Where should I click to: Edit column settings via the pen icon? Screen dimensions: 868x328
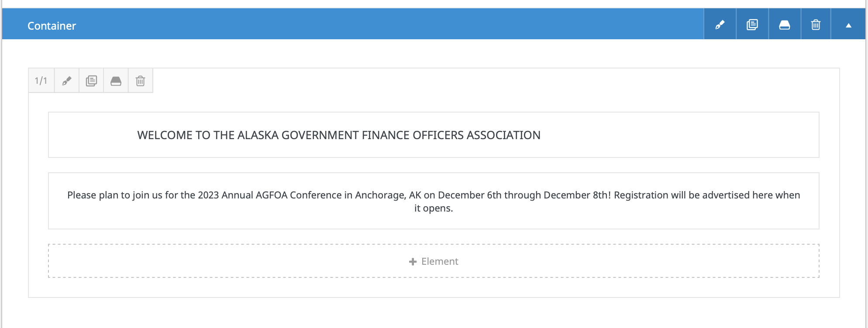point(66,81)
